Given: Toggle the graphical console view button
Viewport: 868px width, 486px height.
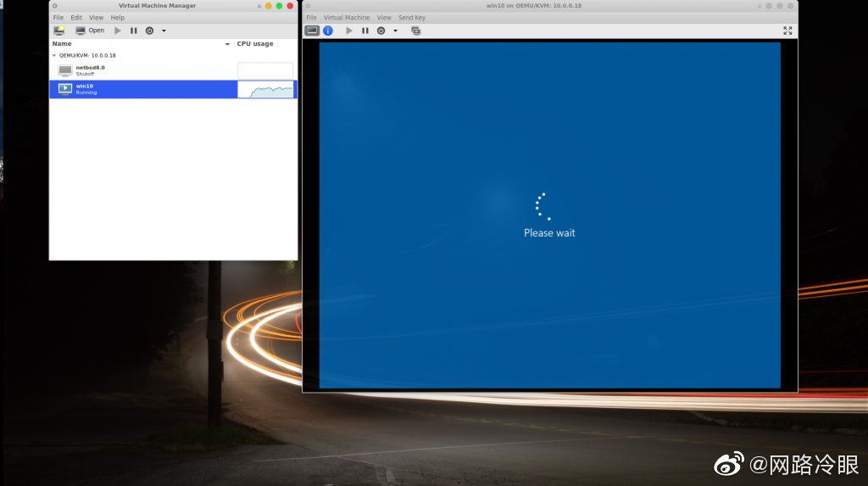Looking at the screenshot, I should (x=312, y=31).
